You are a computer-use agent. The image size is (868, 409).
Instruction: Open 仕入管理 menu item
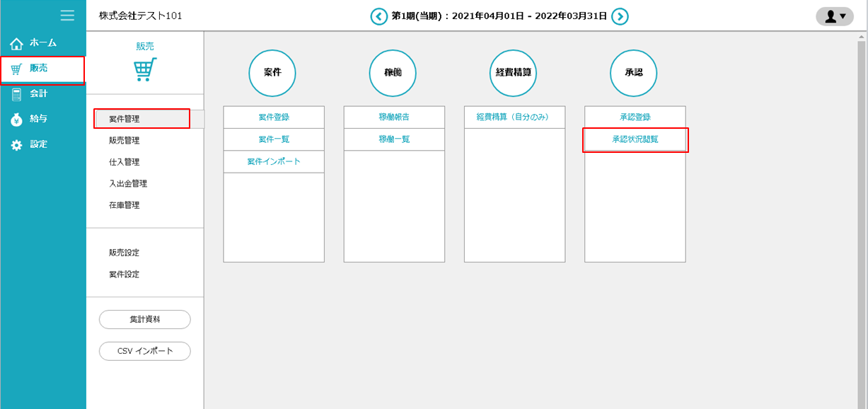pyautogui.click(x=124, y=162)
